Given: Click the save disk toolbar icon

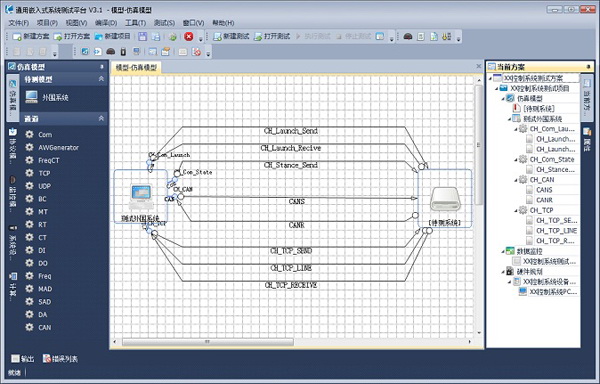Looking at the screenshot, I should 142,36.
